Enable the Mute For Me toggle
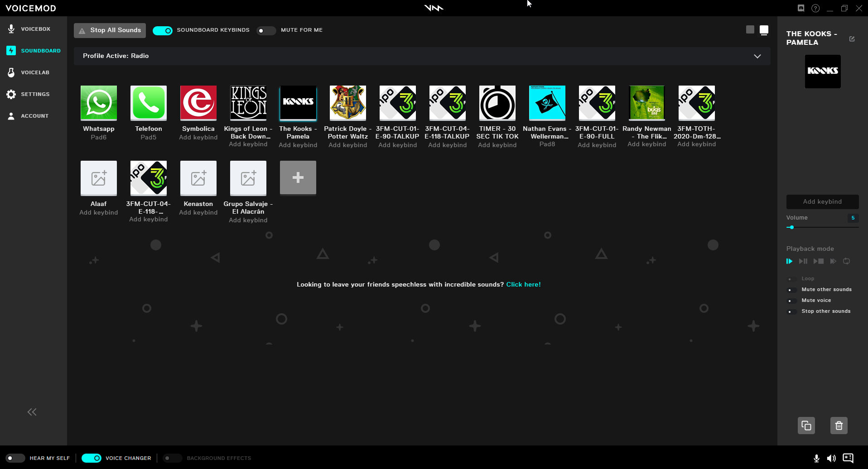Image resolution: width=868 pixels, height=469 pixels. coord(266,30)
